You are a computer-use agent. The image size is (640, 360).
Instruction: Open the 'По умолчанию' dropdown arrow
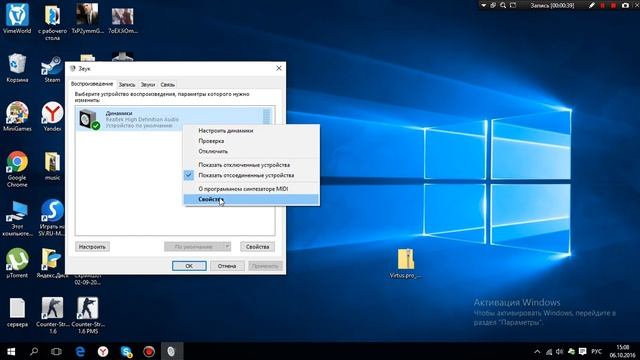[x=227, y=247]
